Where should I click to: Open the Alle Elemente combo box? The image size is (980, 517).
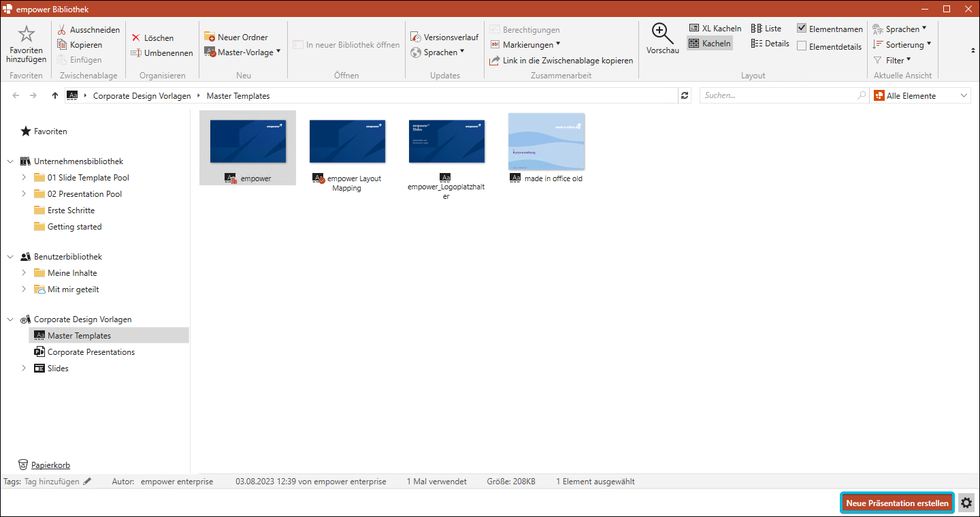click(921, 96)
